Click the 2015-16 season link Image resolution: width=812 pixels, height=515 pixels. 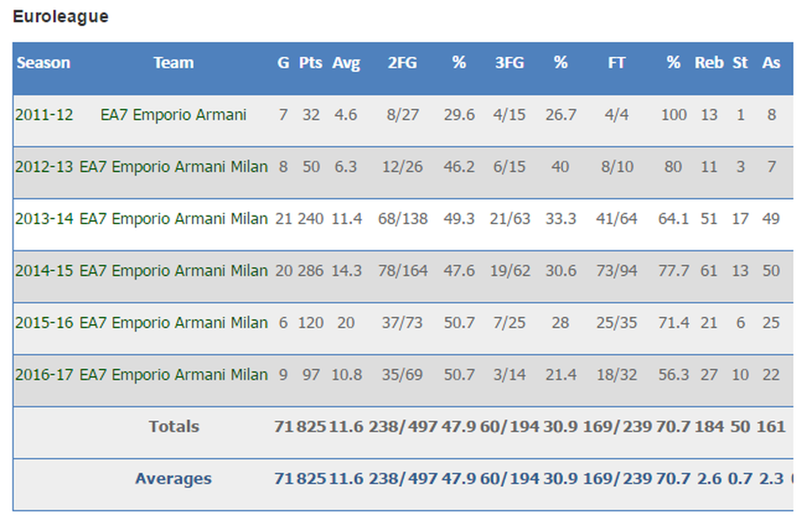(x=44, y=322)
